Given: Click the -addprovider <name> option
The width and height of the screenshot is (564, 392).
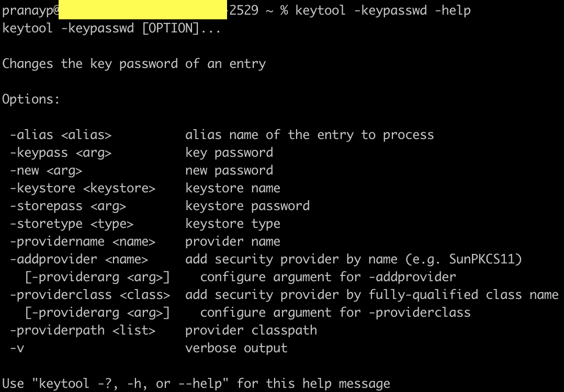Looking at the screenshot, I should coord(79,259).
